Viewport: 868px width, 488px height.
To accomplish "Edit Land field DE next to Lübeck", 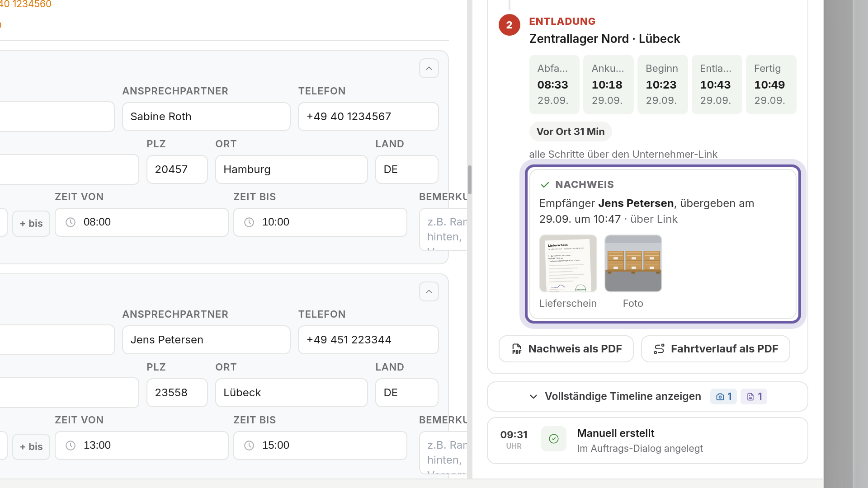I will [x=407, y=393].
